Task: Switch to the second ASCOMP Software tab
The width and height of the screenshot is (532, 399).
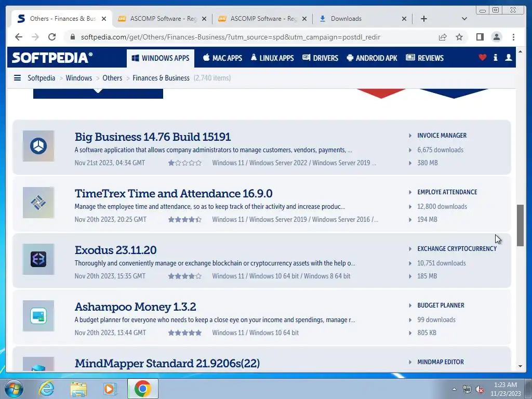Action: tap(260, 19)
